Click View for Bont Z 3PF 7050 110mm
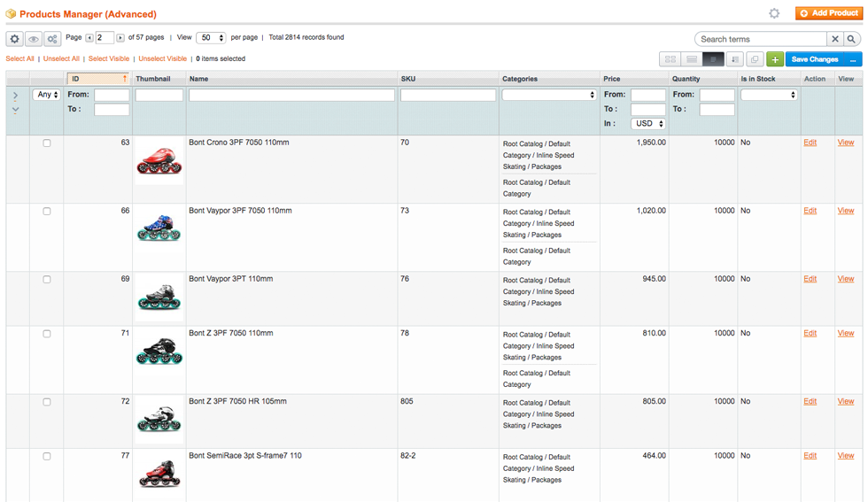Screen dimensions: 868x502 tap(845, 333)
